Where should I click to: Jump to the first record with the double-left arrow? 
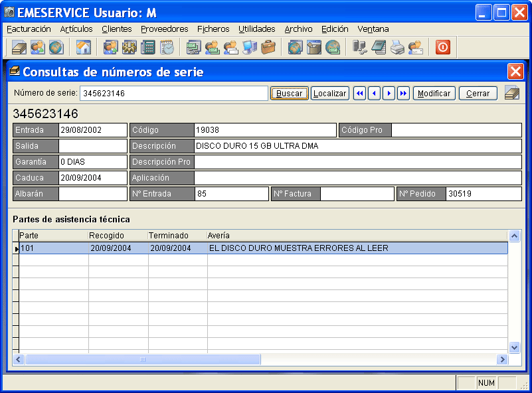[x=359, y=93]
